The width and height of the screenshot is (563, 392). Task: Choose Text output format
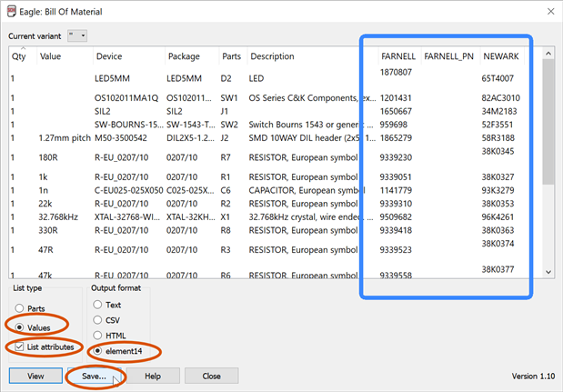98,305
